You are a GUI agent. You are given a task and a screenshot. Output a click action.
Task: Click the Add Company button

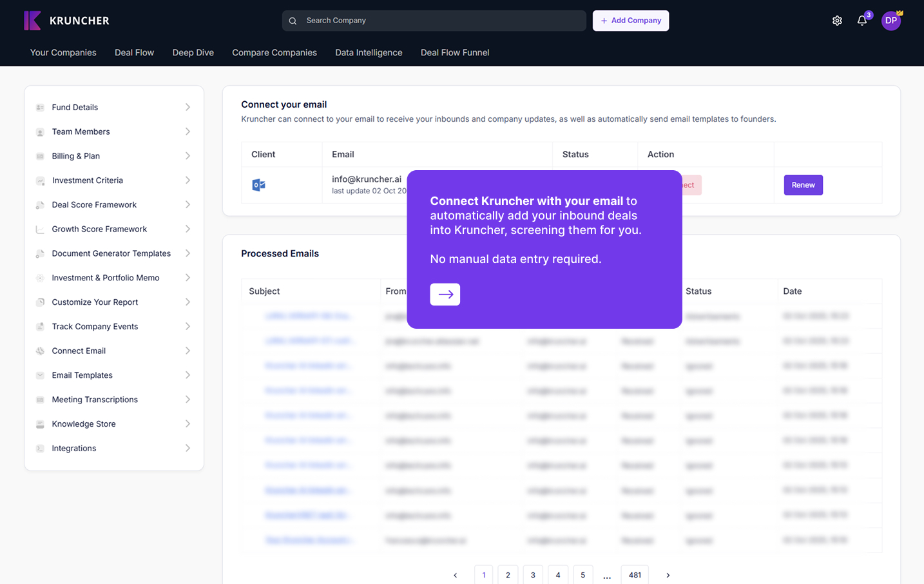pos(631,21)
